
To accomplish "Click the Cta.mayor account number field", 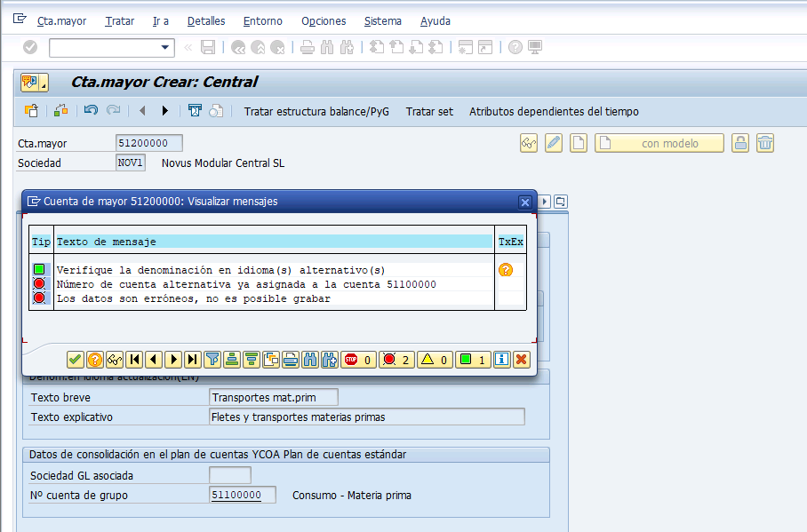I will (148, 143).
